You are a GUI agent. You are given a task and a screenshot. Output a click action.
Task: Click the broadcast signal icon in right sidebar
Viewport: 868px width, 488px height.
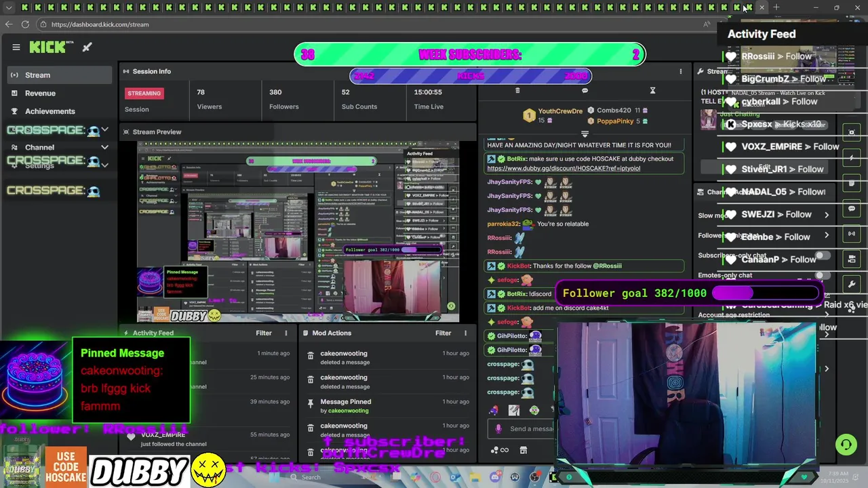(x=852, y=234)
